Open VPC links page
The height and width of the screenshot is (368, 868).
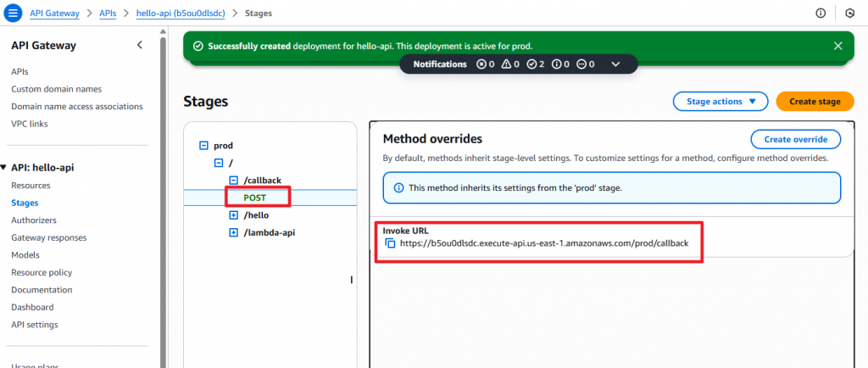[30, 124]
